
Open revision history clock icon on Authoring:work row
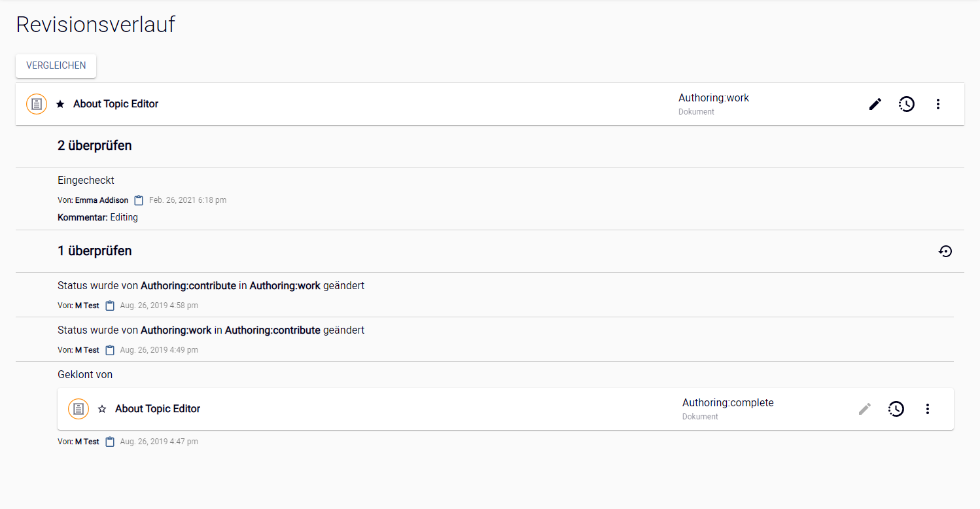pos(906,104)
